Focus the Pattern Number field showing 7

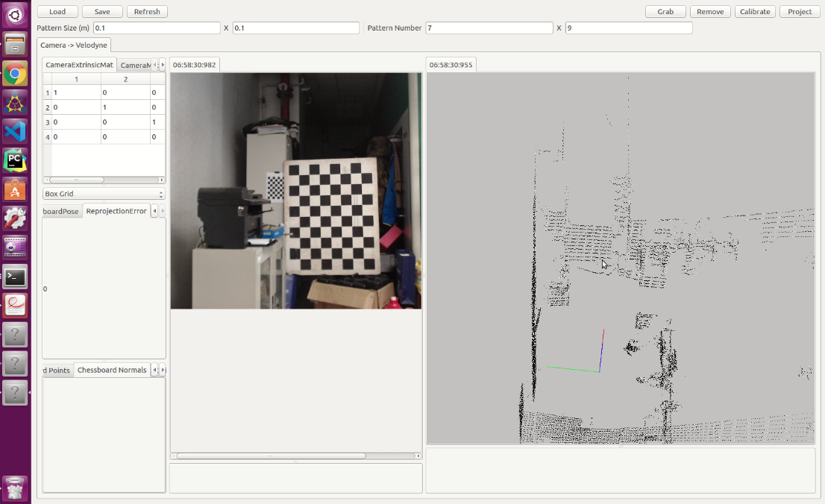pos(489,28)
